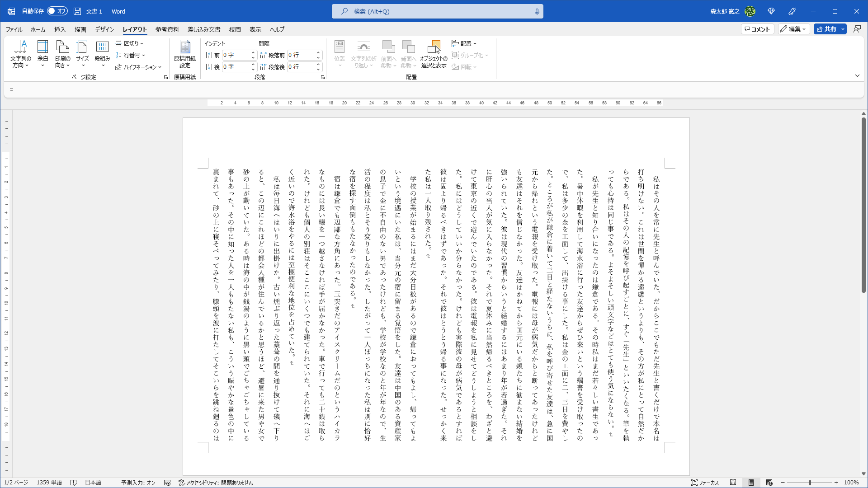Viewport: 868px width, 488px height.
Task: Click the 位置 position icon
Action: point(340,53)
